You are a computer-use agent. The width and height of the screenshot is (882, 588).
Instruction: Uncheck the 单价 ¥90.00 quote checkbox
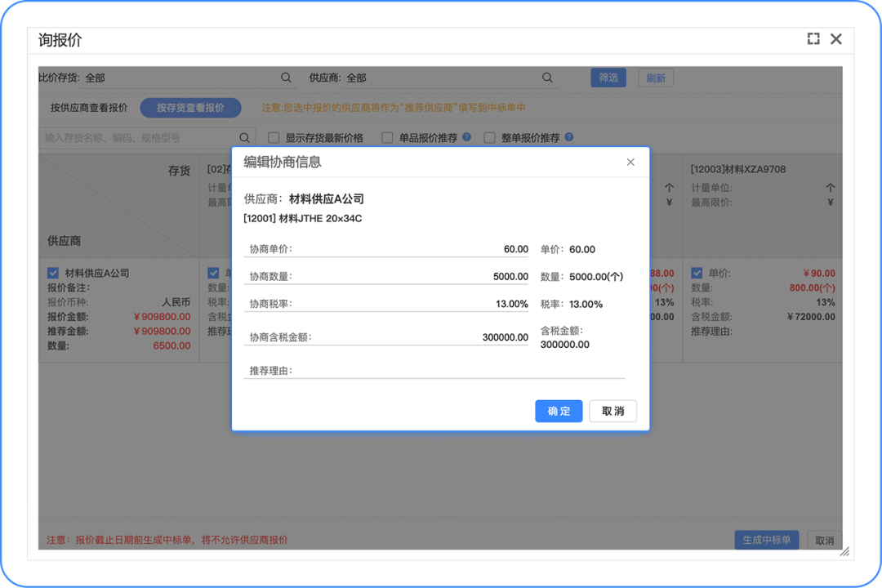click(697, 273)
